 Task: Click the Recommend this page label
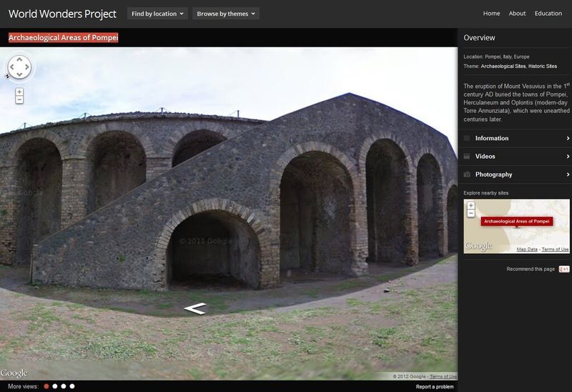(x=531, y=269)
